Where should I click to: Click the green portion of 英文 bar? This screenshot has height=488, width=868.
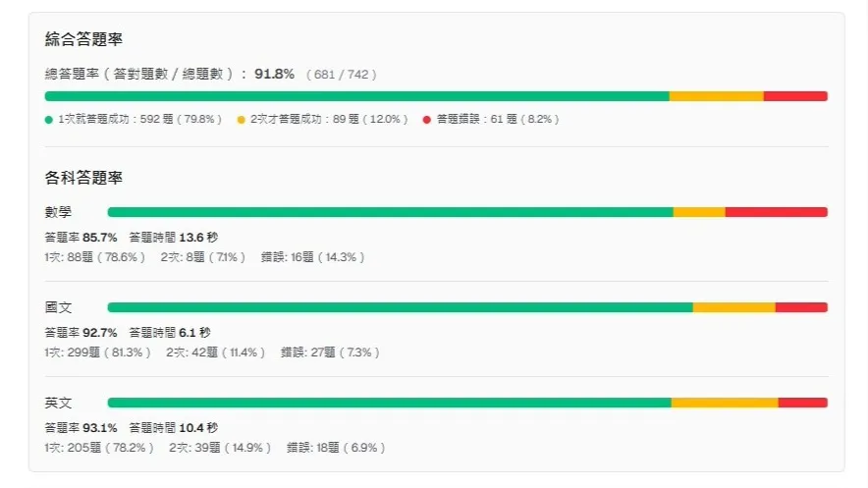(389, 403)
